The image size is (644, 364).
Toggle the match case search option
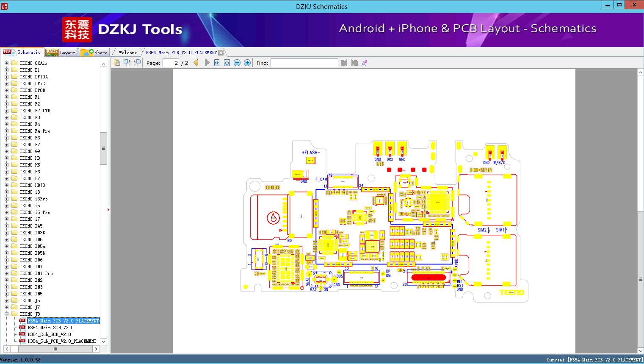click(x=364, y=63)
